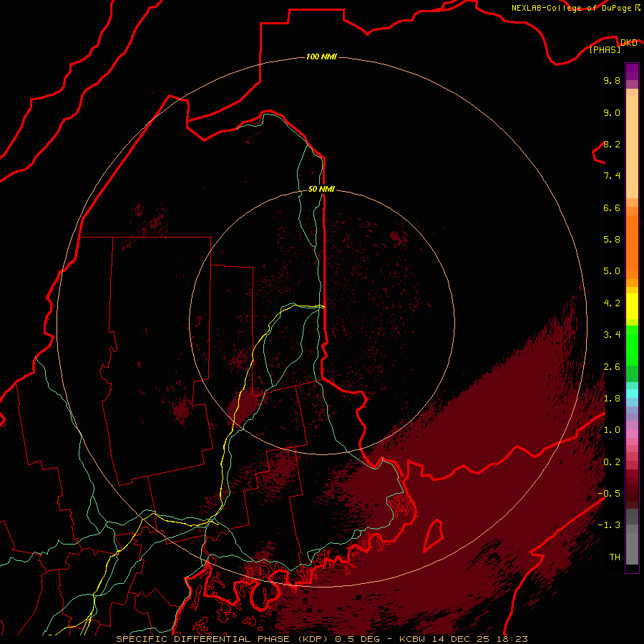Select the 5.0 legend value
Image resolution: width=644 pixels, height=644 pixels.
[612, 271]
